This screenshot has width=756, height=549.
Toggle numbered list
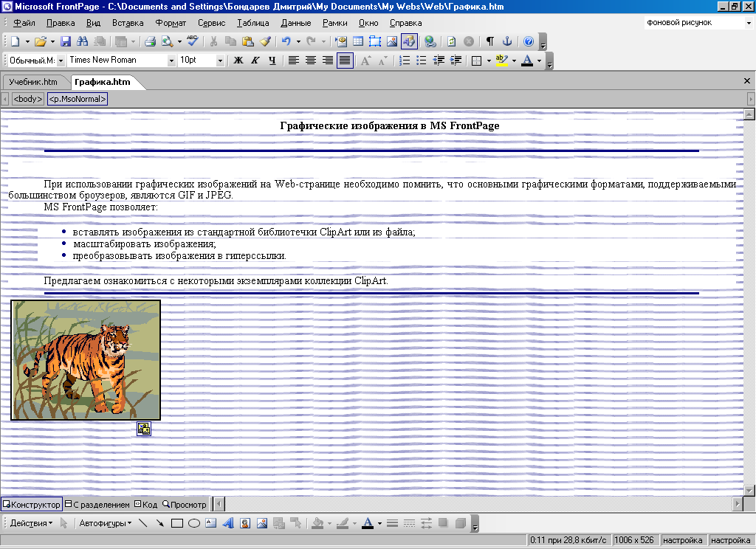(x=405, y=61)
